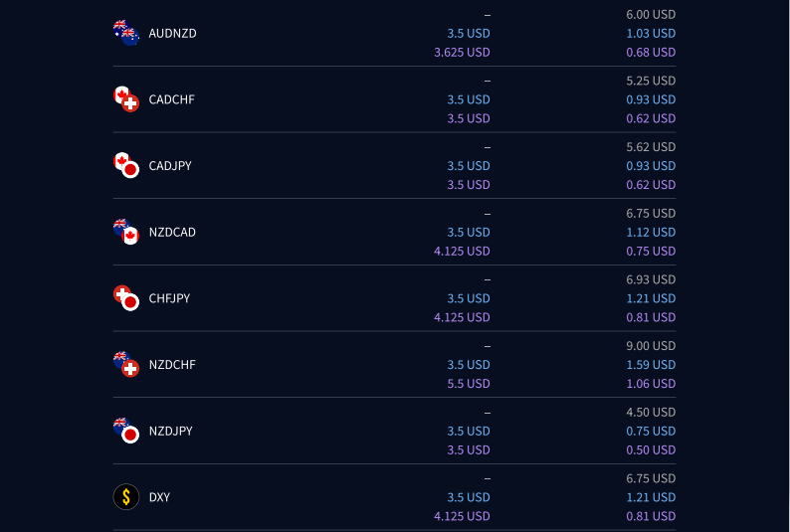Click the NZDJPY flag pair icon
This screenshot has width=790, height=532.
pos(126,431)
